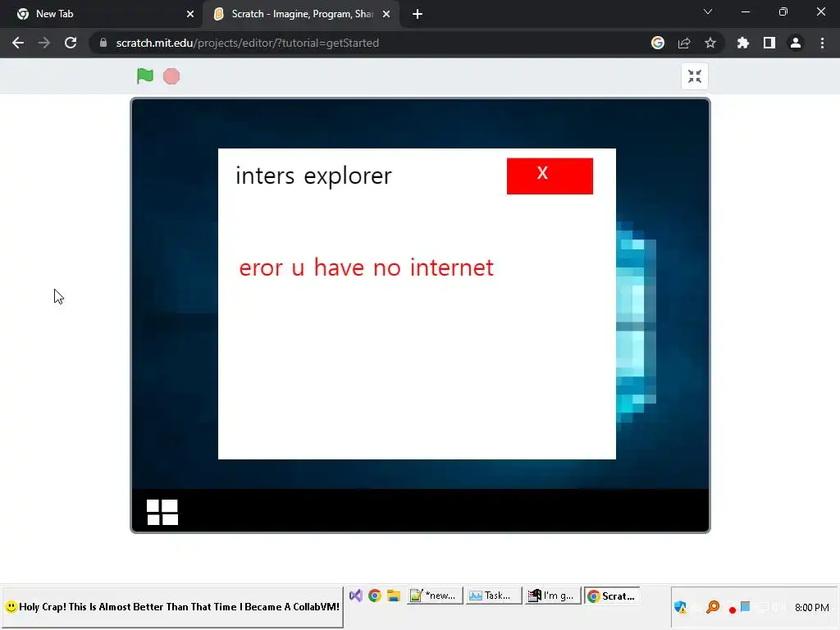Switch to the Scrat... Chrome taskbar button

(612, 596)
